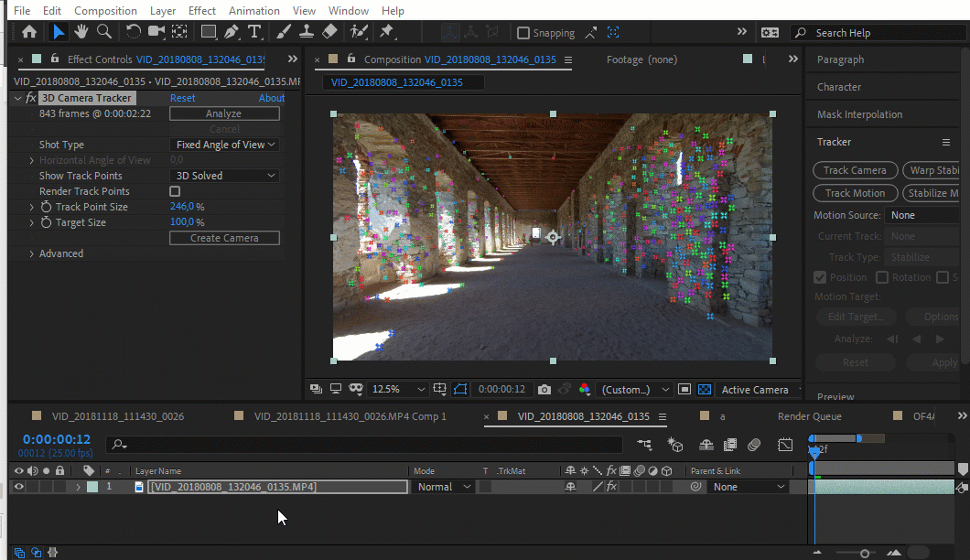
Task: Click the Create Camera button
Action: [224, 238]
